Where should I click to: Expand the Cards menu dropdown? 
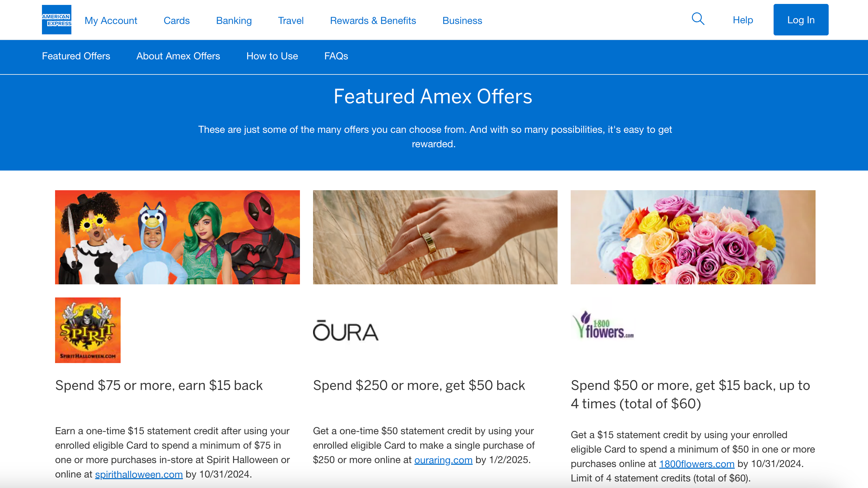[x=176, y=20]
